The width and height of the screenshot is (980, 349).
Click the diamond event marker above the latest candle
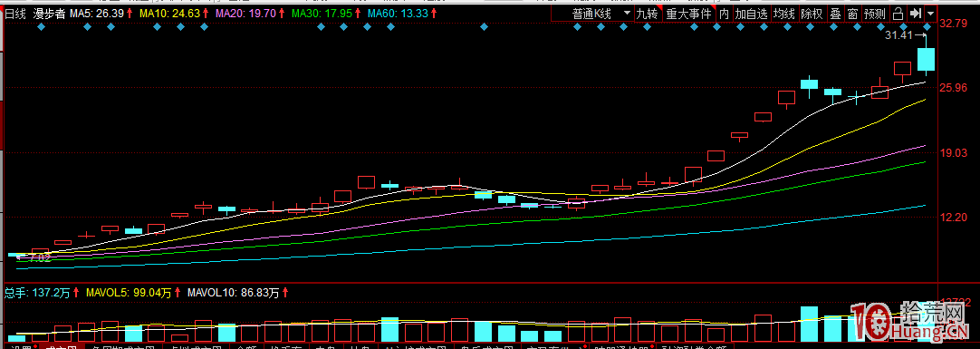pos(927,27)
